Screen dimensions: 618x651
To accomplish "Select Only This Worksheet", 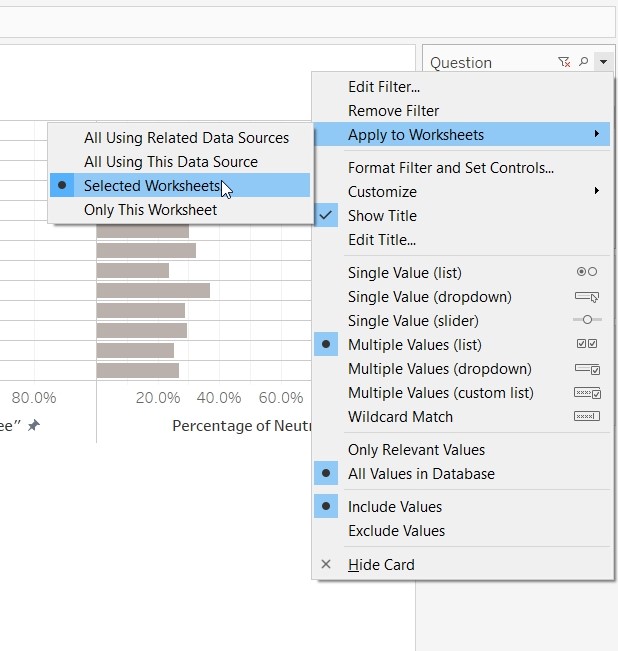I will 150,210.
